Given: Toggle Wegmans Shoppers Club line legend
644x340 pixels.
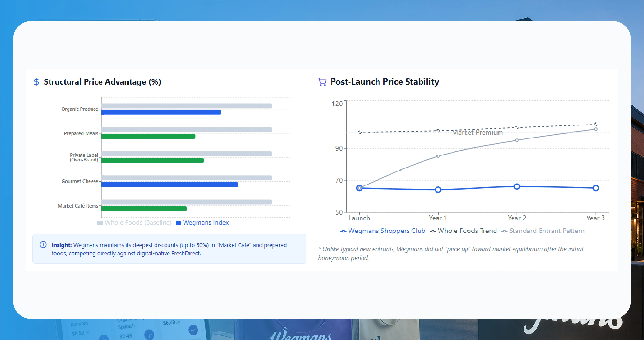Looking at the screenshot, I should point(383,231).
